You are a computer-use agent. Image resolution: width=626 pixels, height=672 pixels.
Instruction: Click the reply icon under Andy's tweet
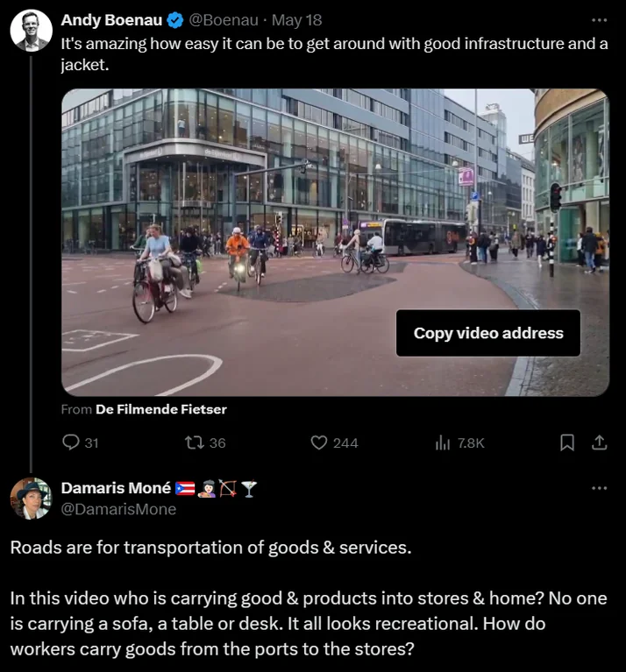[x=72, y=442]
